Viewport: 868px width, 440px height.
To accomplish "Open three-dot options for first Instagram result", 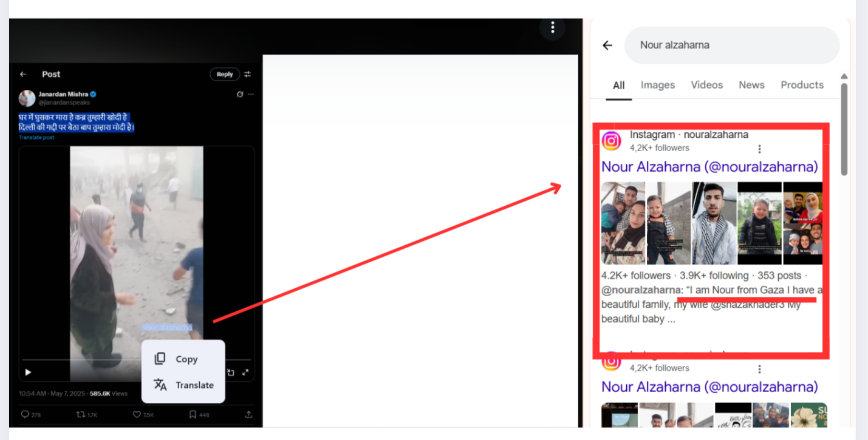I will coord(759,149).
